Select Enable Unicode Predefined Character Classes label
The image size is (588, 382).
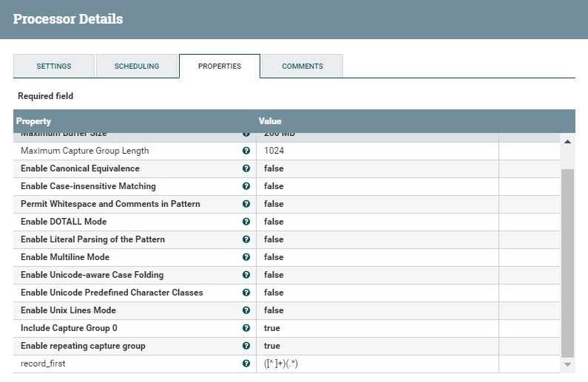112,293
